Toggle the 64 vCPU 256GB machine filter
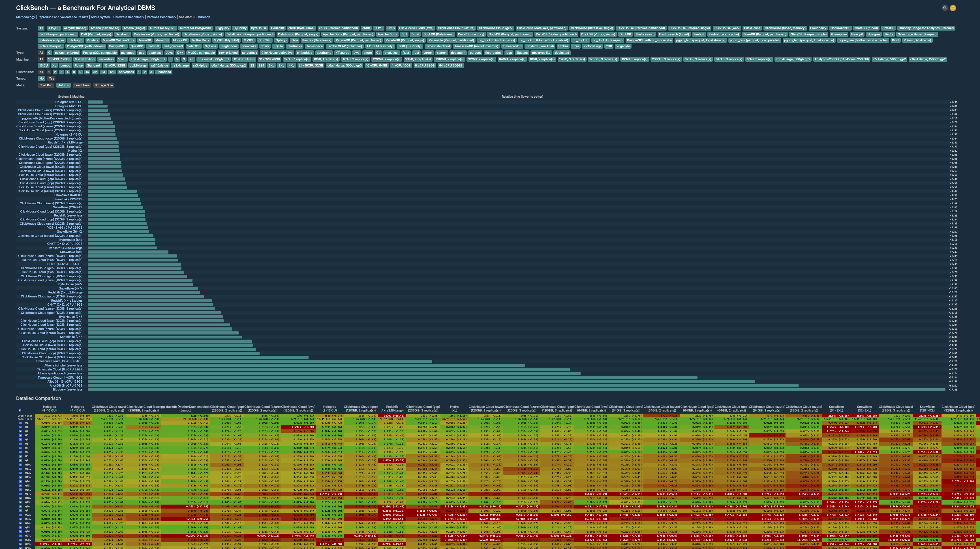 tap(451, 65)
